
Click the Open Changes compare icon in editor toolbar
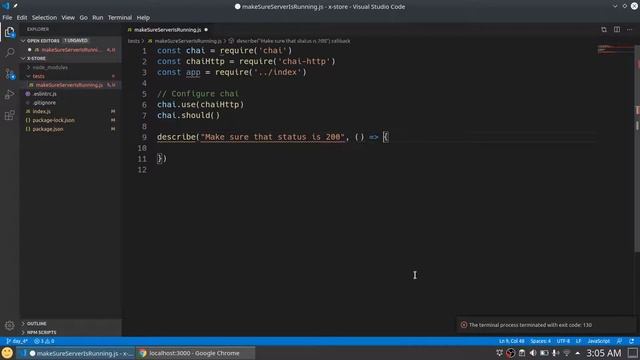pos(604,29)
